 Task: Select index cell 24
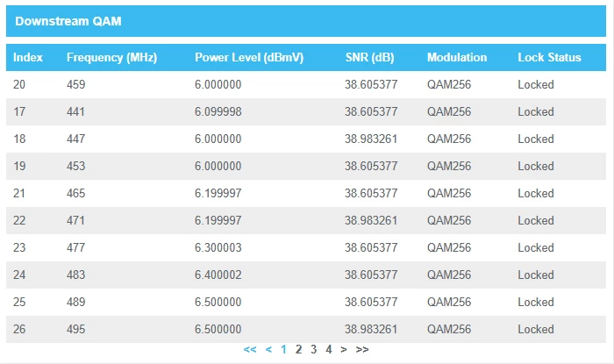point(19,275)
